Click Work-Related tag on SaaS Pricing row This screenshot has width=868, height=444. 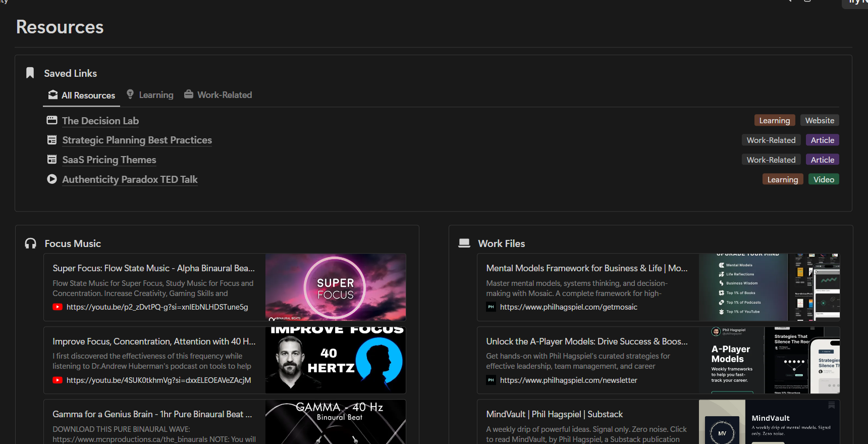click(771, 160)
